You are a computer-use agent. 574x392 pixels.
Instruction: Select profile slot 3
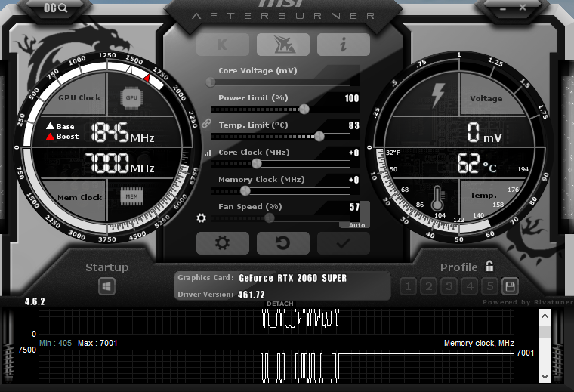pos(449,286)
